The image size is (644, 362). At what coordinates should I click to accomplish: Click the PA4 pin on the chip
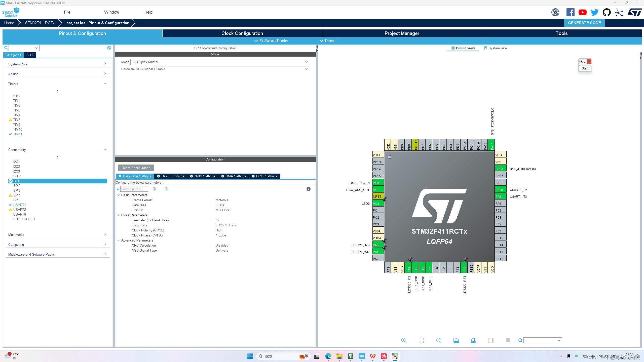click(409, 268)
